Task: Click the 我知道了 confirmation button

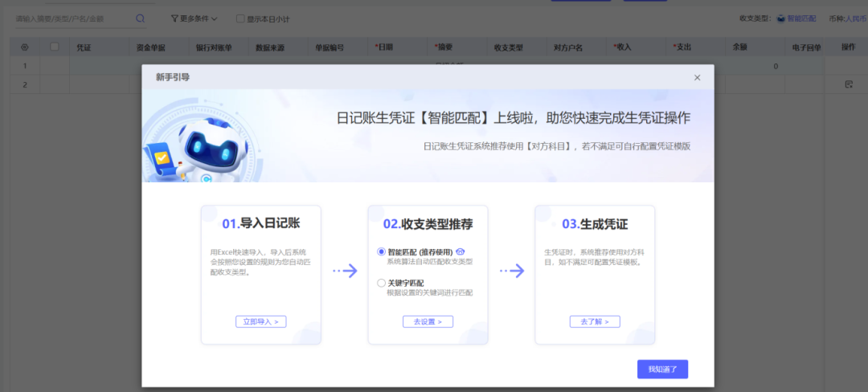Action: [662, 370]
